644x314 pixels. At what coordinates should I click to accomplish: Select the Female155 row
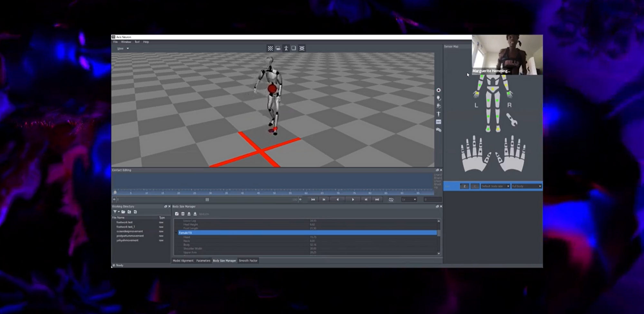(x=308, y=233)
